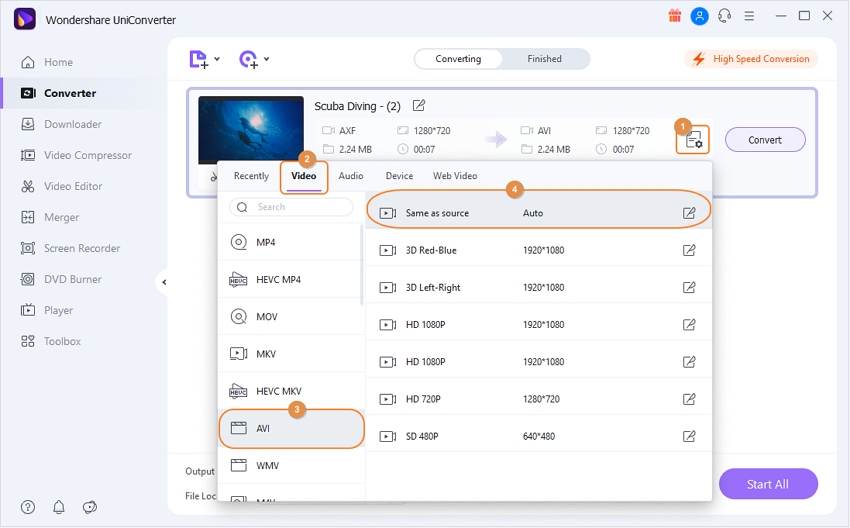Open the user account icon

coord(699,16)
